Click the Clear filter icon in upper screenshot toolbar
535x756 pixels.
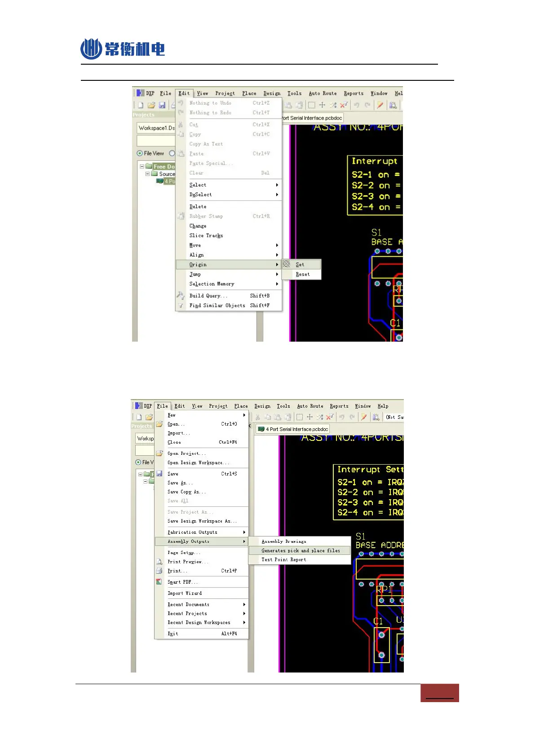[344, 105]
